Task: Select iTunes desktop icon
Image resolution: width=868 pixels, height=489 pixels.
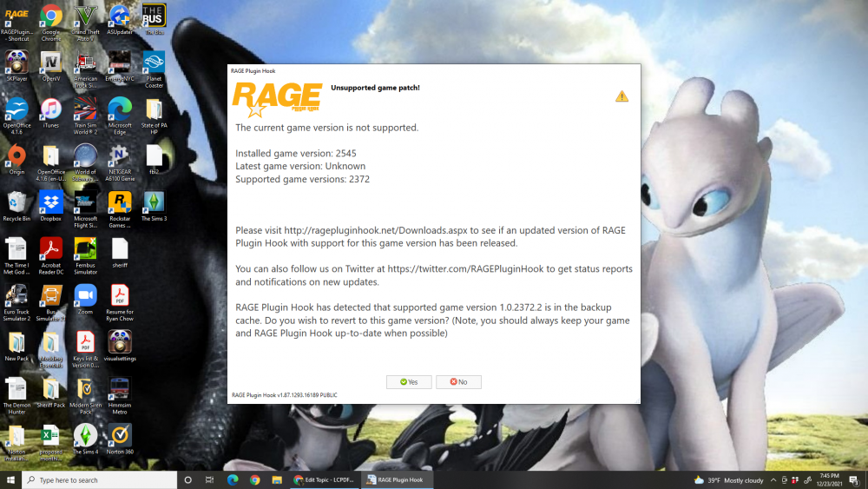Action: pyautogui.click(x=51, y=113)
